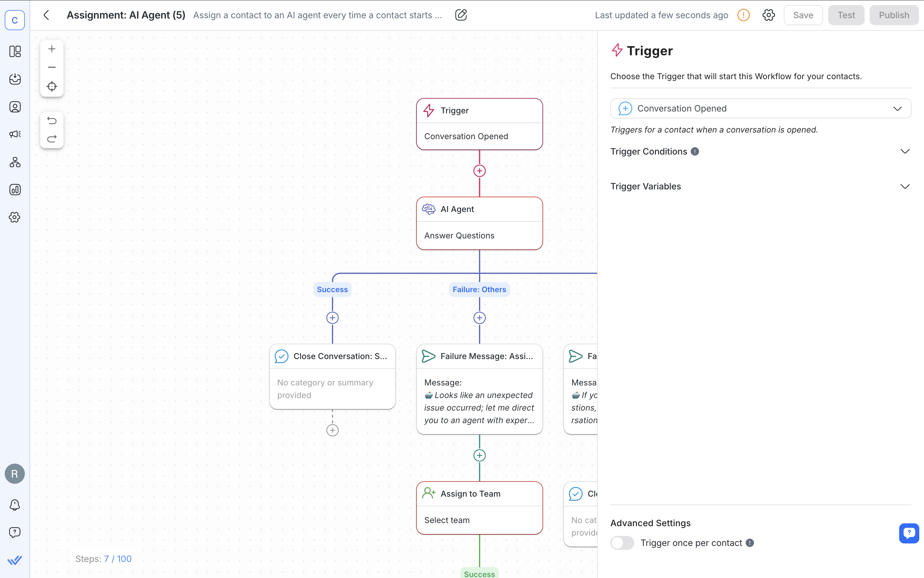Click the plus circle below the Trigger node
This screenshot has width=924, height=578.
[x=479, y=171]
